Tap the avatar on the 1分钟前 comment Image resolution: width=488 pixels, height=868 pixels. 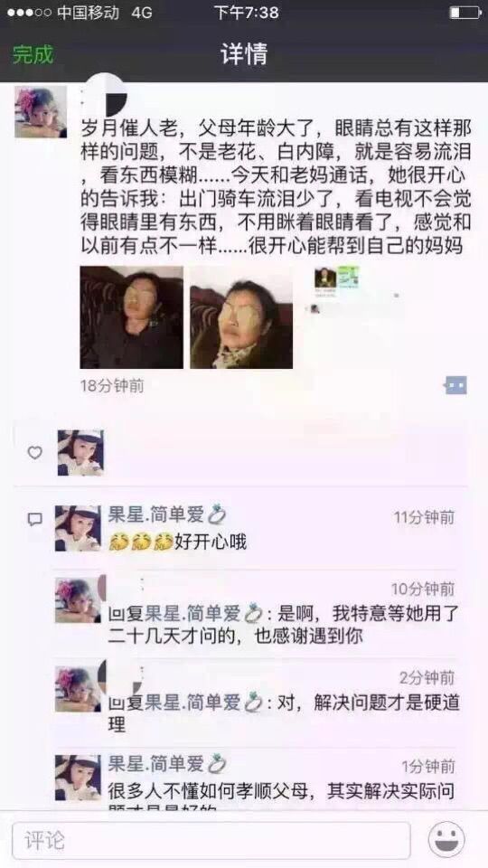click(78, 778)
